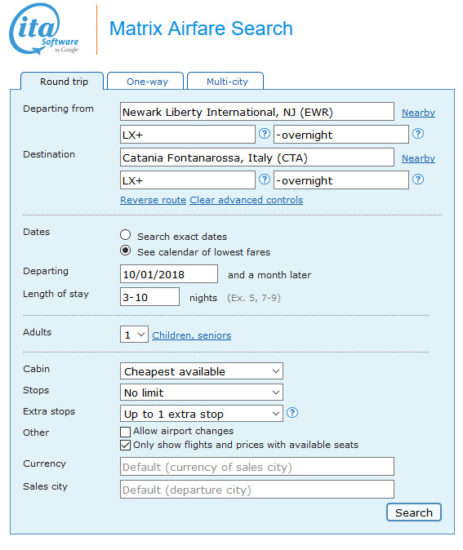Select Search exact dates radio button

click(125, 235)
